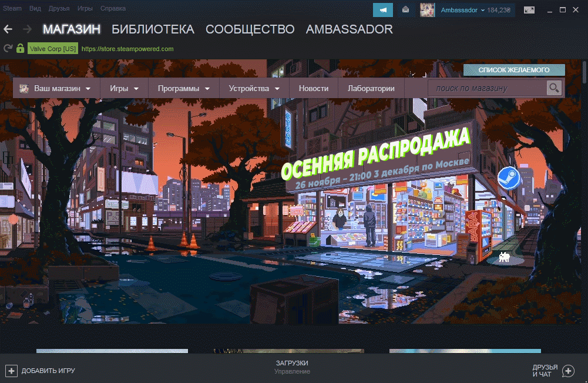Click the СПИСОК ЖЕЛАЕМОГО button
This screenshot has width=588, height=383.
[514, 70]
